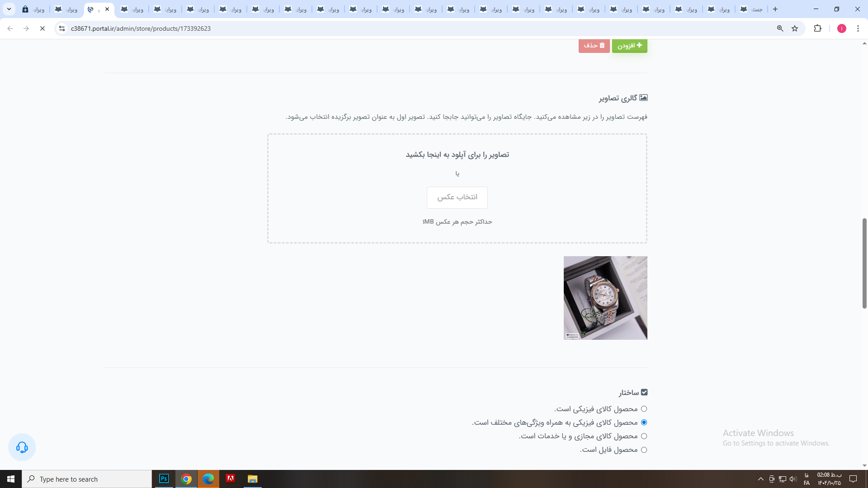Click the support headset chat icon
This screenshot has width=868, height=488.
22,447
